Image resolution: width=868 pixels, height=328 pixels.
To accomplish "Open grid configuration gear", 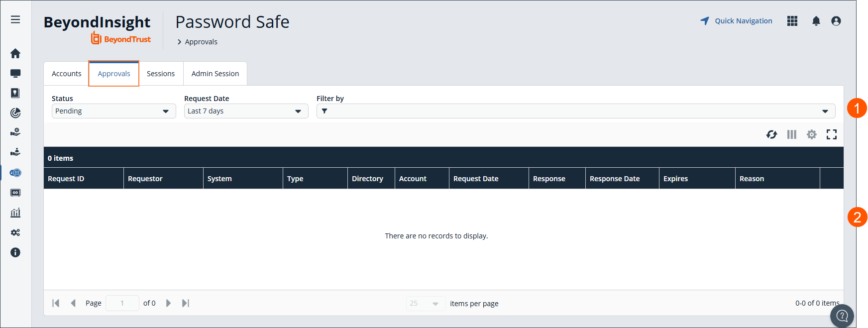I will pyautogui.click(x=812, y=134).
